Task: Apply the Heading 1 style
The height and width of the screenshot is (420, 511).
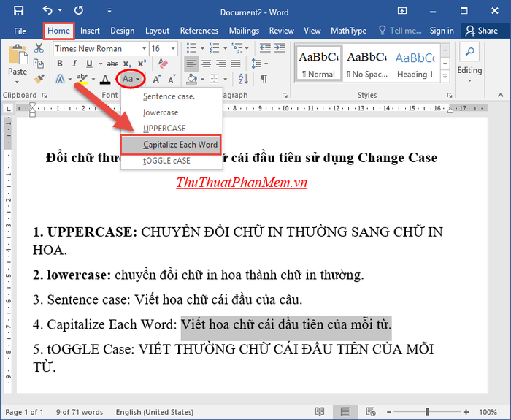Action: pos(415,63)
